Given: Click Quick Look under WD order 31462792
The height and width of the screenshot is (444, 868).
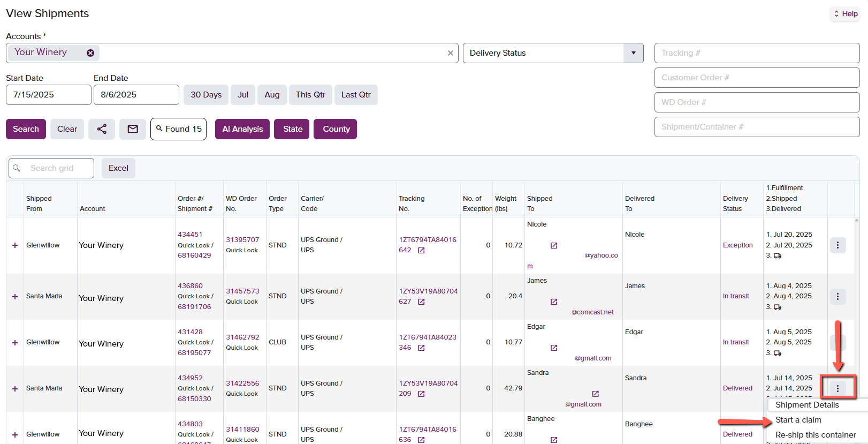Looking at the screenshot, I should tap(241, 348).
